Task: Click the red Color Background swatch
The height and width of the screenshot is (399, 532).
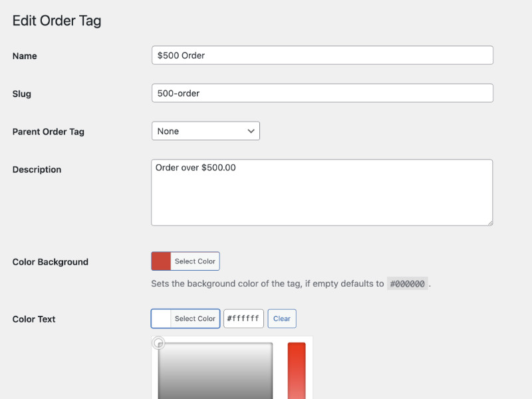Action: click(x=162, y=261)
